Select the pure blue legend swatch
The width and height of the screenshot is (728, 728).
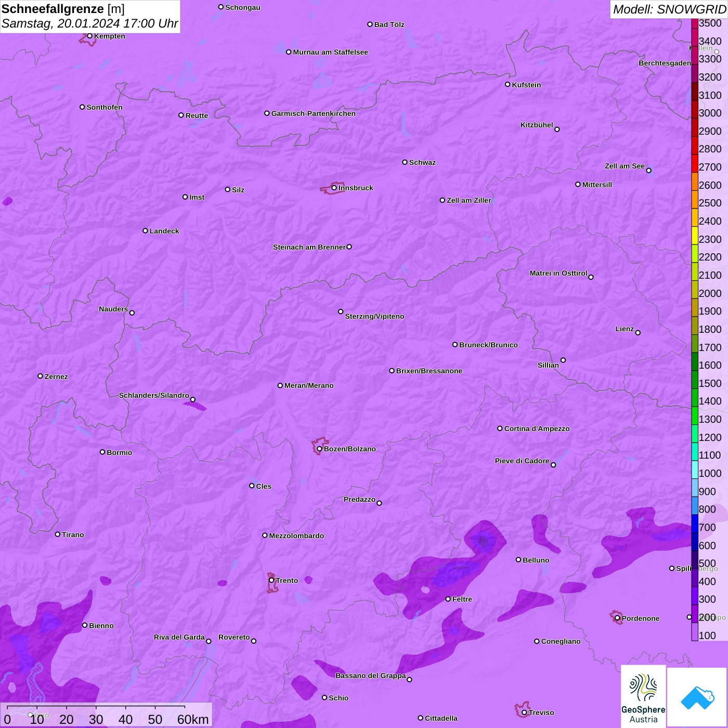[x=695, y=523]
